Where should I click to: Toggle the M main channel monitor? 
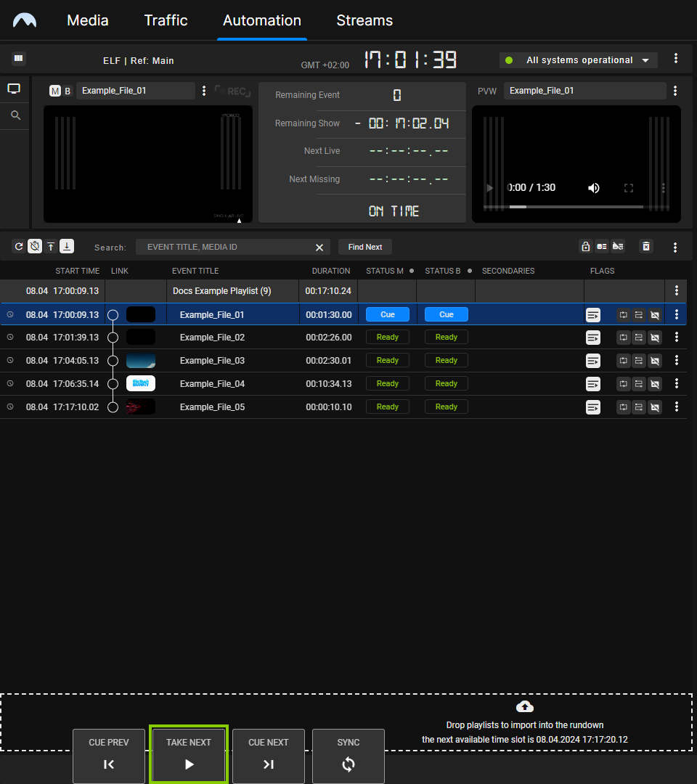click(55, 91)
